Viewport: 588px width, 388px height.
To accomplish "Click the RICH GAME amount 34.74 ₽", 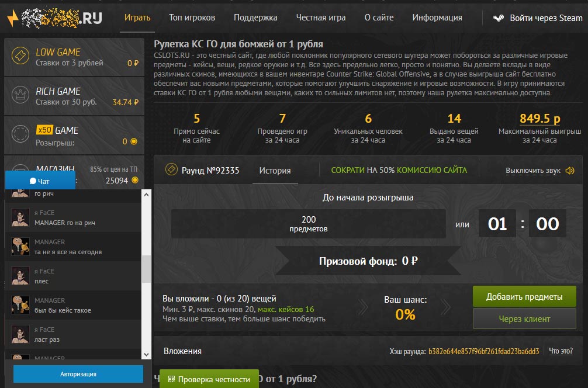I will click(x=126, y=102).
